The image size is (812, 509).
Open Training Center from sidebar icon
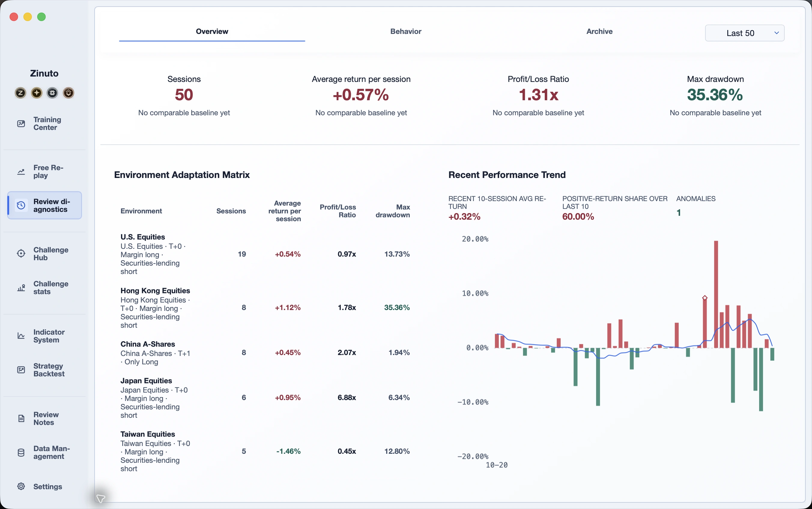pos(21,124)
